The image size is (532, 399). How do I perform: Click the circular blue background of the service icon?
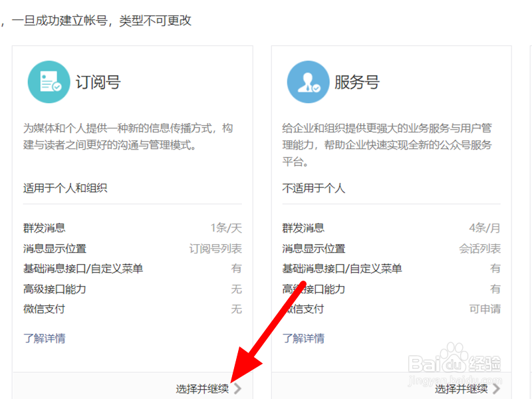pos(307,80)
